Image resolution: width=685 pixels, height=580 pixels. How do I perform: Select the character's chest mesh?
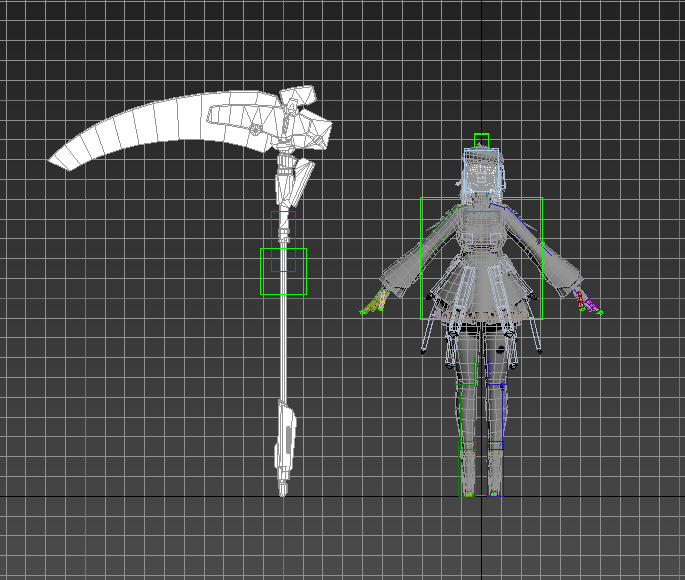481,230
